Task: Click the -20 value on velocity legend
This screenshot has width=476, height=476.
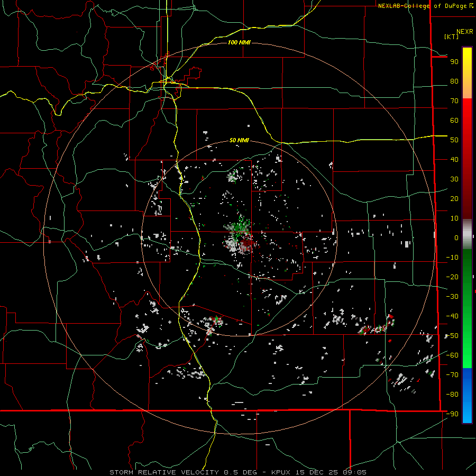Action: point(452,277)
